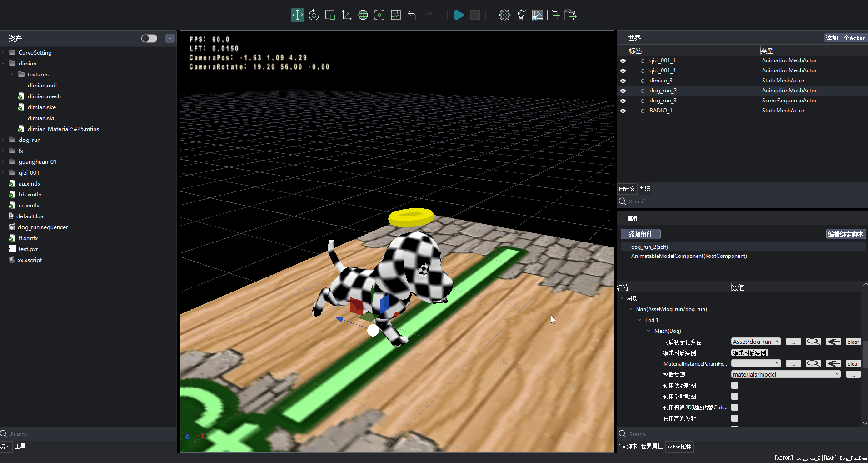Viewport: 868px width, 463px height.
Task: Click the 添加组件 button
Action: click(x=640, y=234)
